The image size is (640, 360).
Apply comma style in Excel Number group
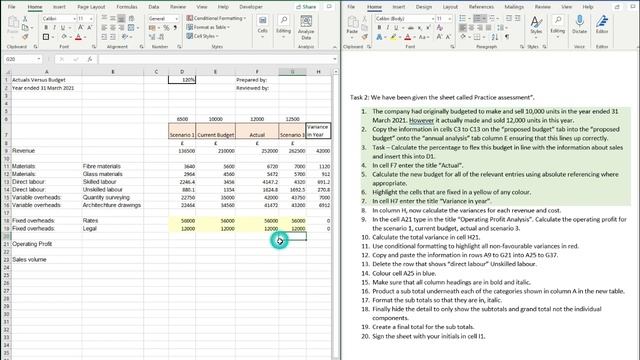[175, 27]
